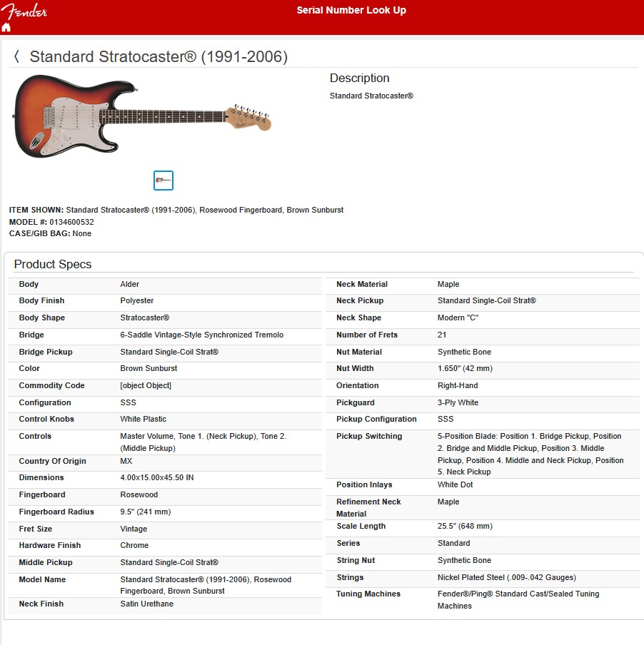Click the Configuration label in left column
The image size is (644, 645).
point(45,402)
